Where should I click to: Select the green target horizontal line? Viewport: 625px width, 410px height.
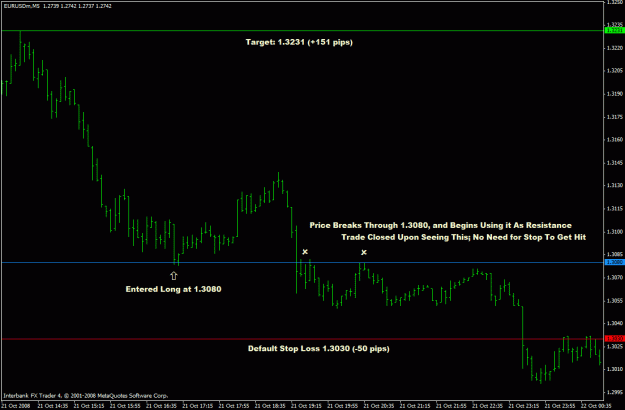(x=303, y=30)
